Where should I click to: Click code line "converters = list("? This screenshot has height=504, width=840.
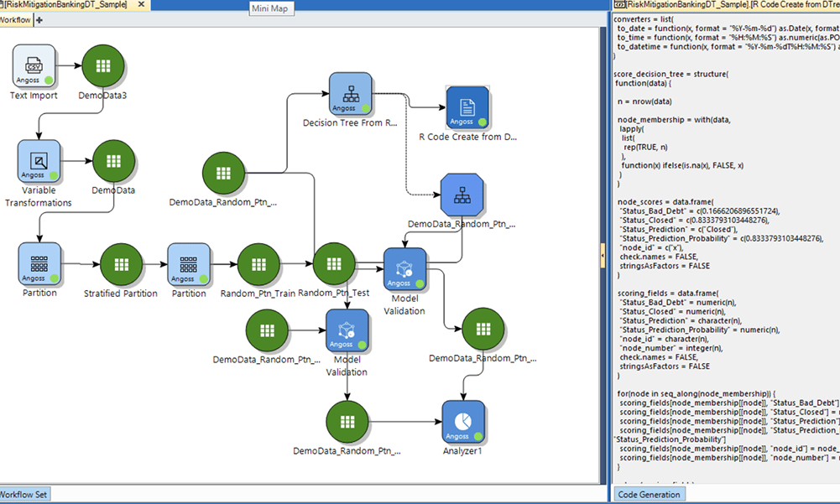(644, 19)
